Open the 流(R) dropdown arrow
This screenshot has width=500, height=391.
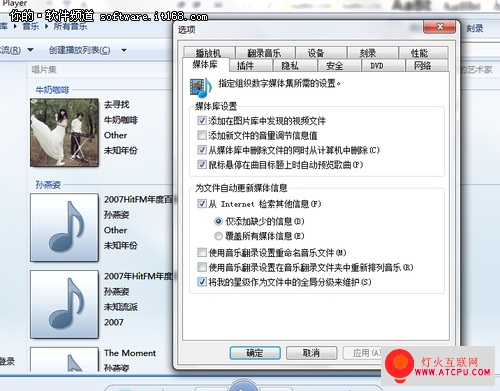click(30, 50)
